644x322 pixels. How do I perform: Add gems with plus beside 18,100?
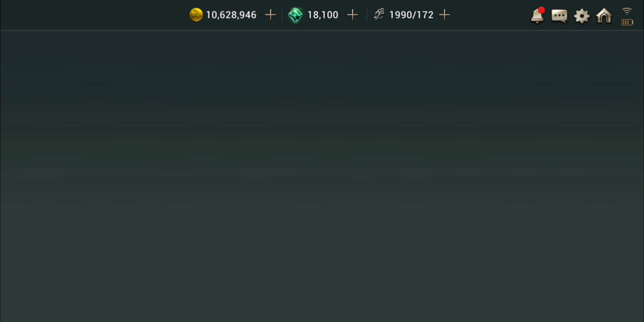(352, 15)
